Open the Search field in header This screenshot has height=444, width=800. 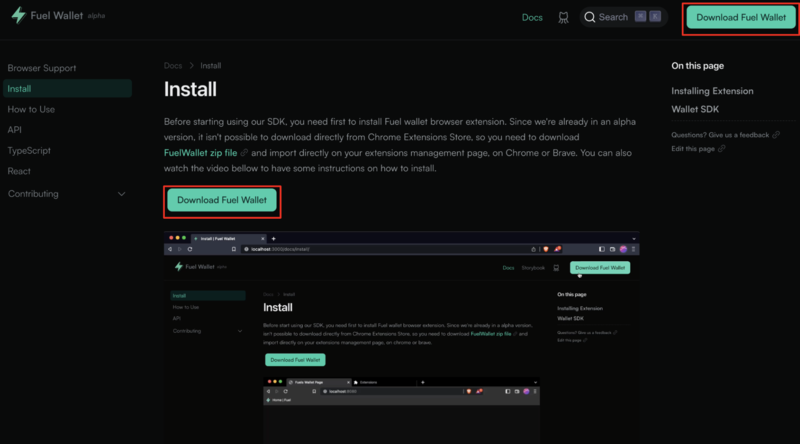(x=623, y=17)
